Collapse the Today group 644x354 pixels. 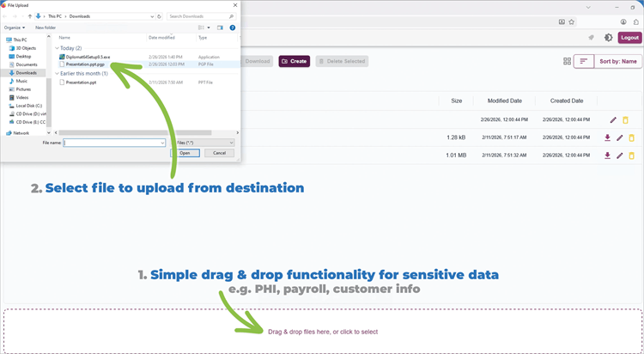pyautogui.click(x=57, y=48)
